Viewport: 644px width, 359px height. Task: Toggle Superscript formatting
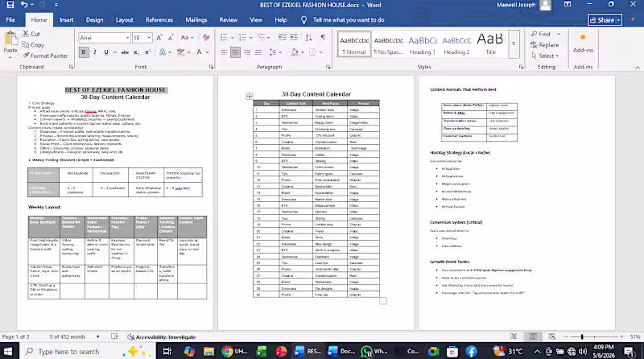point(147,52)
